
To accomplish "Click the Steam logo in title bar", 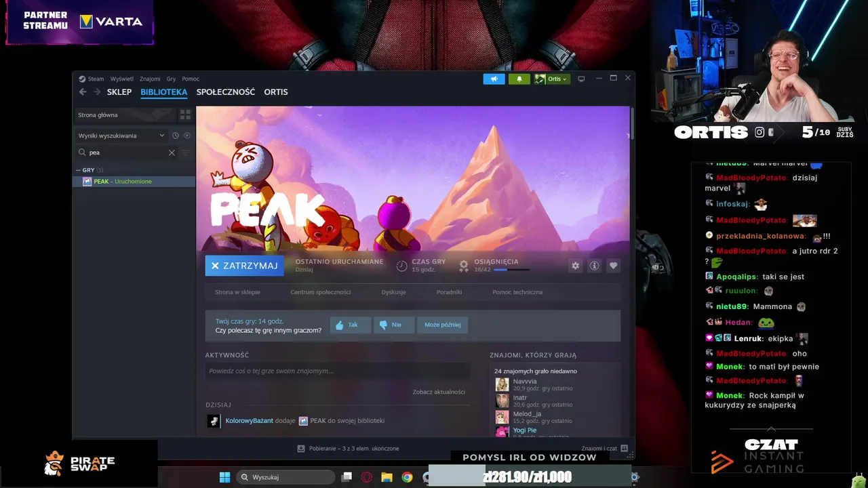I will 82,79.
